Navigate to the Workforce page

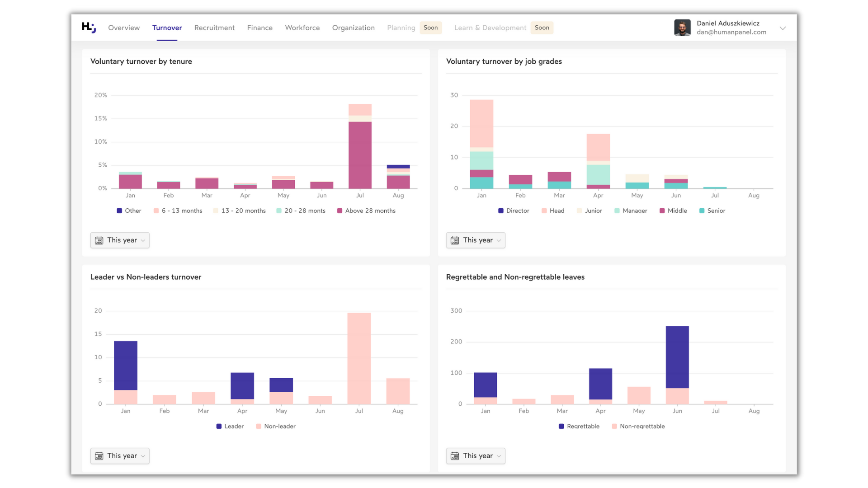[302, 28]
